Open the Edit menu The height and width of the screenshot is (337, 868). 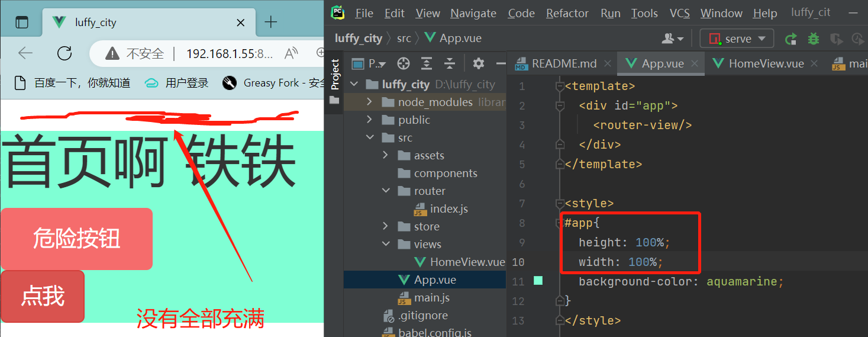click(x=395, y=13)
